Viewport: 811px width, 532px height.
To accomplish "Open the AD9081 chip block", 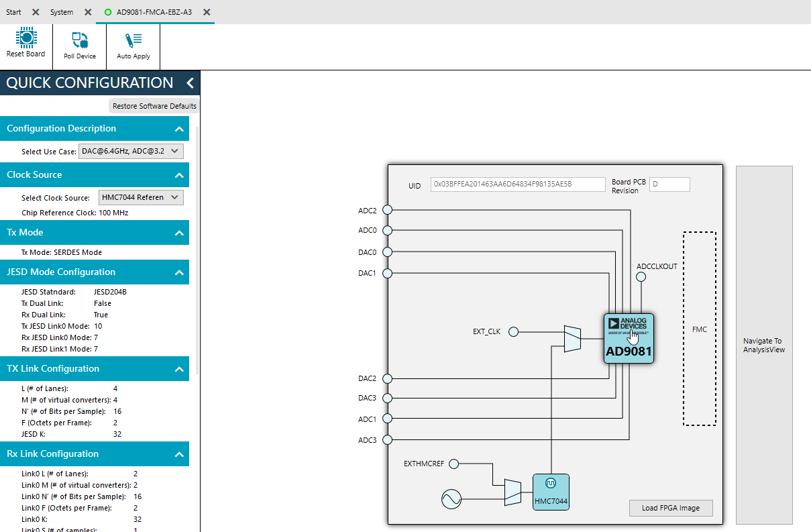I will [x=629, y=338].
